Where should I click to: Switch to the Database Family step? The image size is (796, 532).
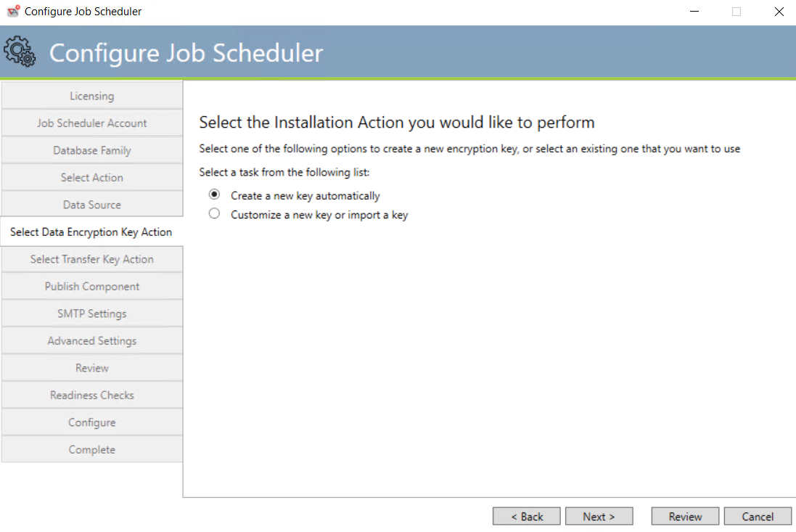(92, 150)
